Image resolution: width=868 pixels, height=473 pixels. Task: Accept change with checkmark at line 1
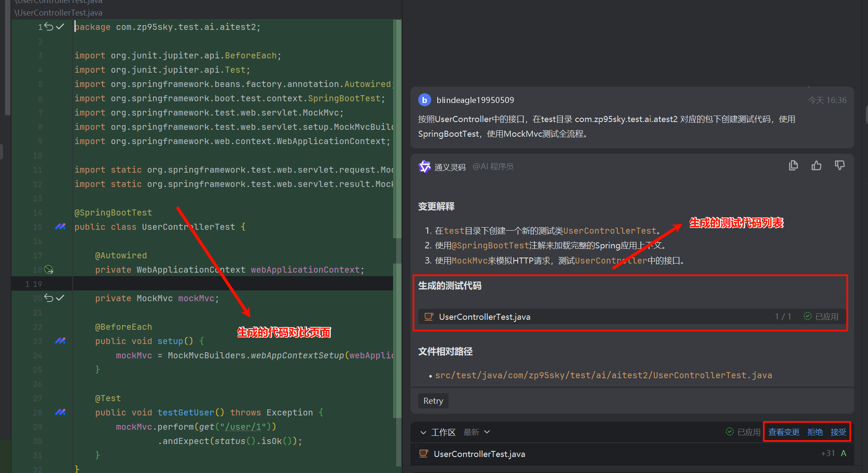pos(61,26)
